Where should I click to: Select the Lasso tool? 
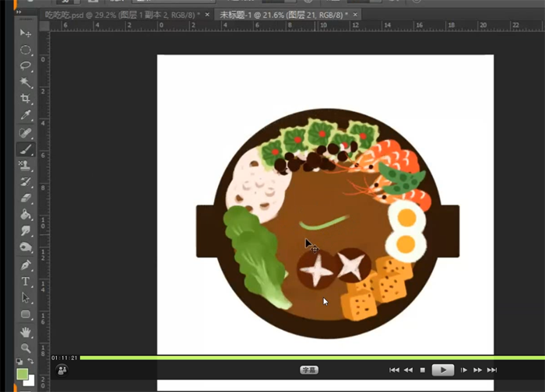[x=26, y=66]
